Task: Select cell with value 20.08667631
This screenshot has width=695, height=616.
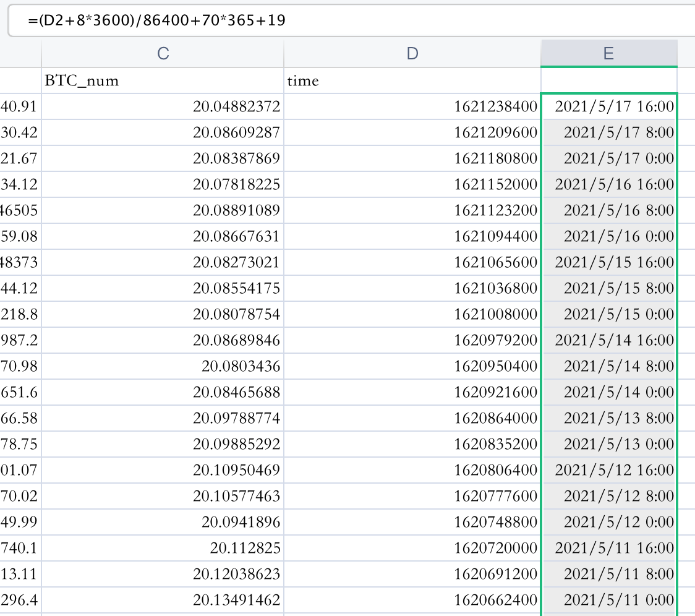Action: click(x=163, y=236)
